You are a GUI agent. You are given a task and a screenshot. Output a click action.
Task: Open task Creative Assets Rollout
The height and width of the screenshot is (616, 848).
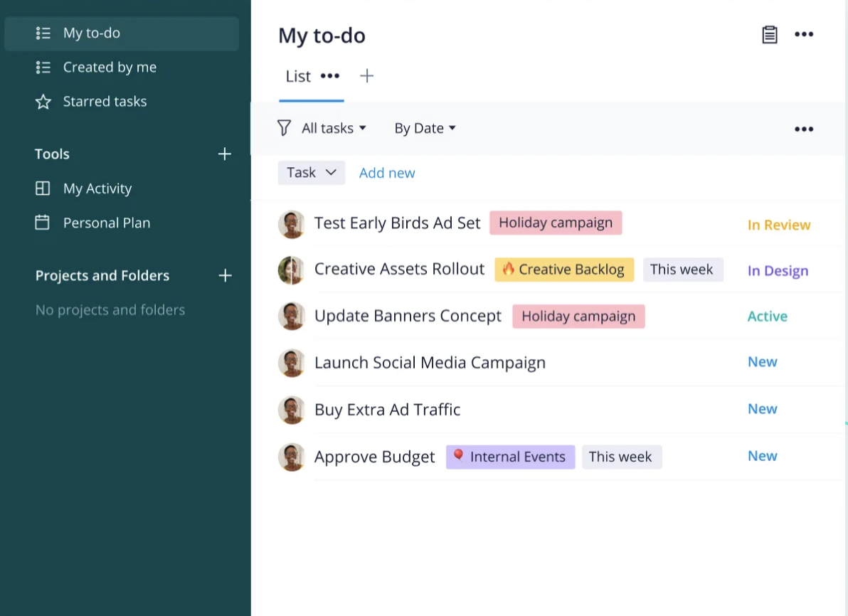399,269
